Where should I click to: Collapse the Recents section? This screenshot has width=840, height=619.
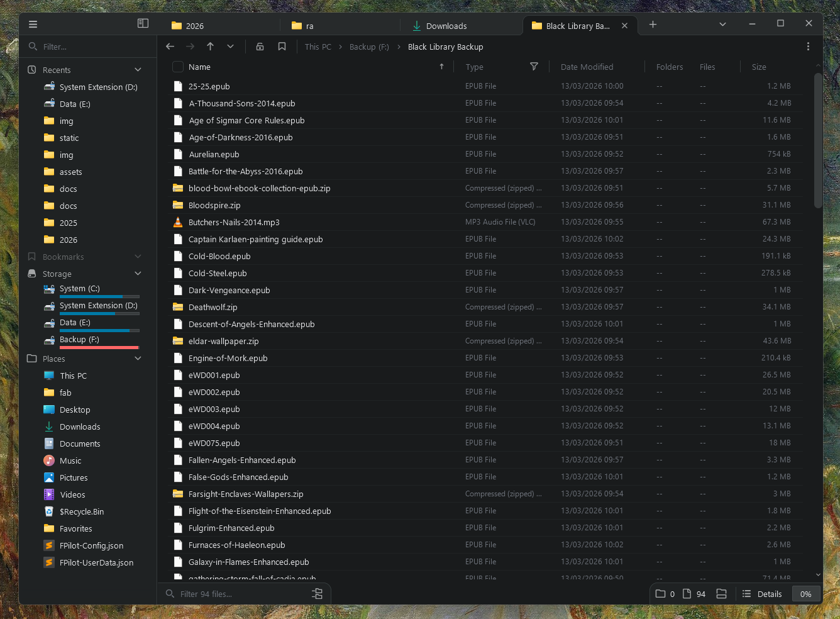coord(138,70)
